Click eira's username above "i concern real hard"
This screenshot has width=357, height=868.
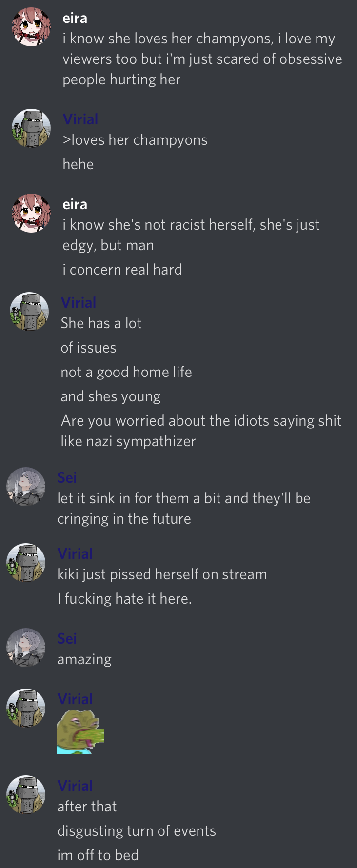pyautogui.click(x=75, y=204)
